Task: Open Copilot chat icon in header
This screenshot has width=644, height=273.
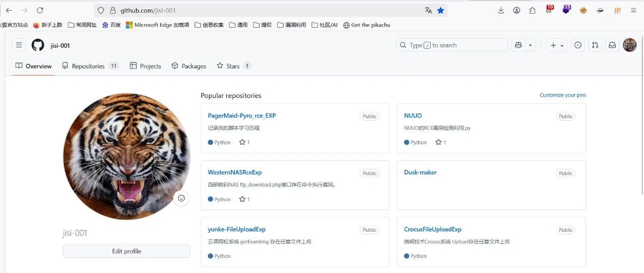Action: click(518, 45)
